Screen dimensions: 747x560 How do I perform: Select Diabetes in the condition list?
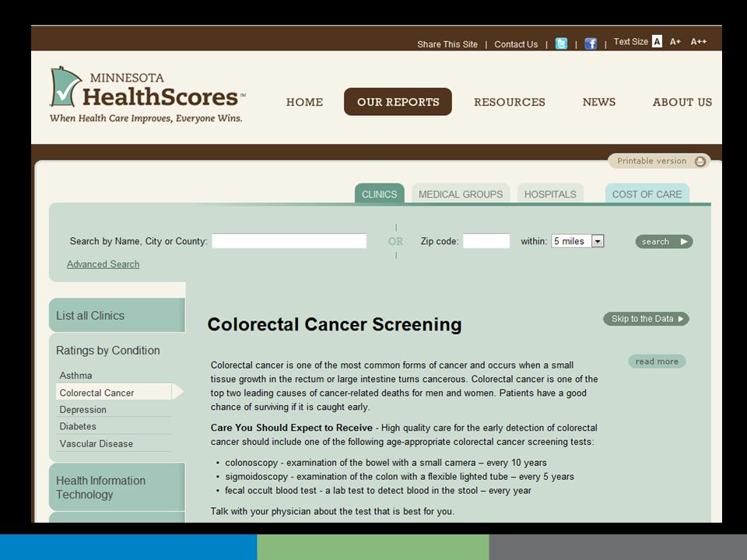78,426
